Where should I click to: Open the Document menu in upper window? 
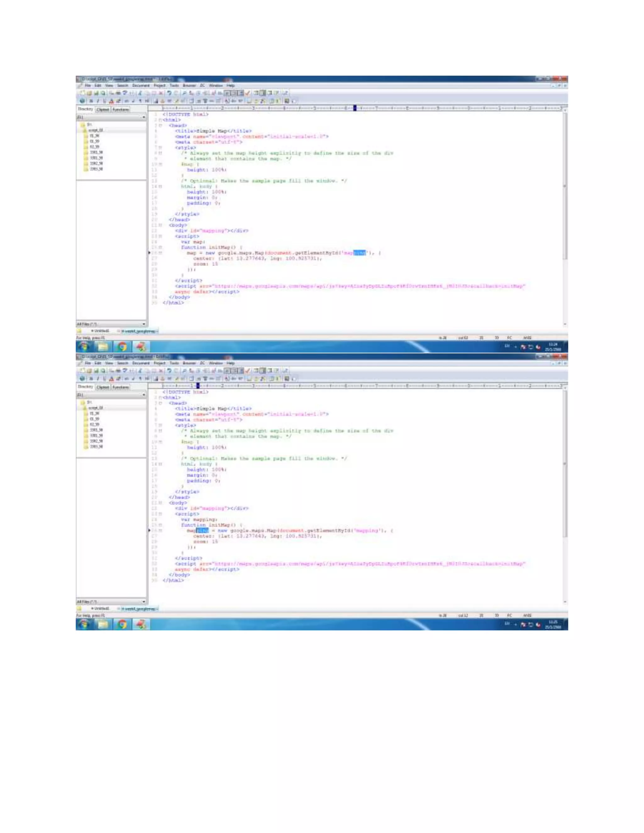point(140,86)
